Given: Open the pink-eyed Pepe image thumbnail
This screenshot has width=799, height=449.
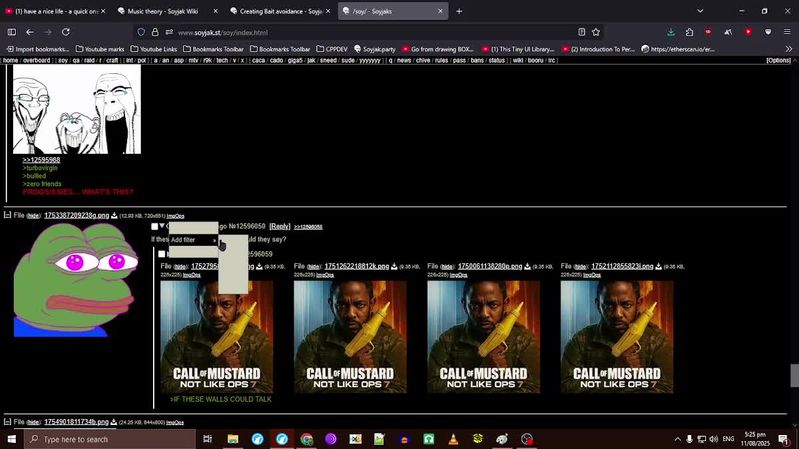Looking at the screenshot, I should pyautogui.click(x=75, y=279).
